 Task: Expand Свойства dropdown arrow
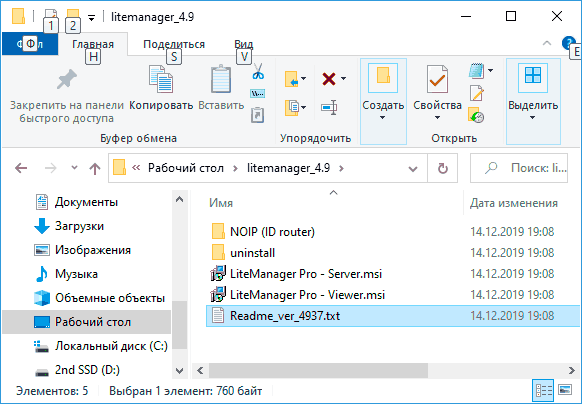click(x=437, y=118)
